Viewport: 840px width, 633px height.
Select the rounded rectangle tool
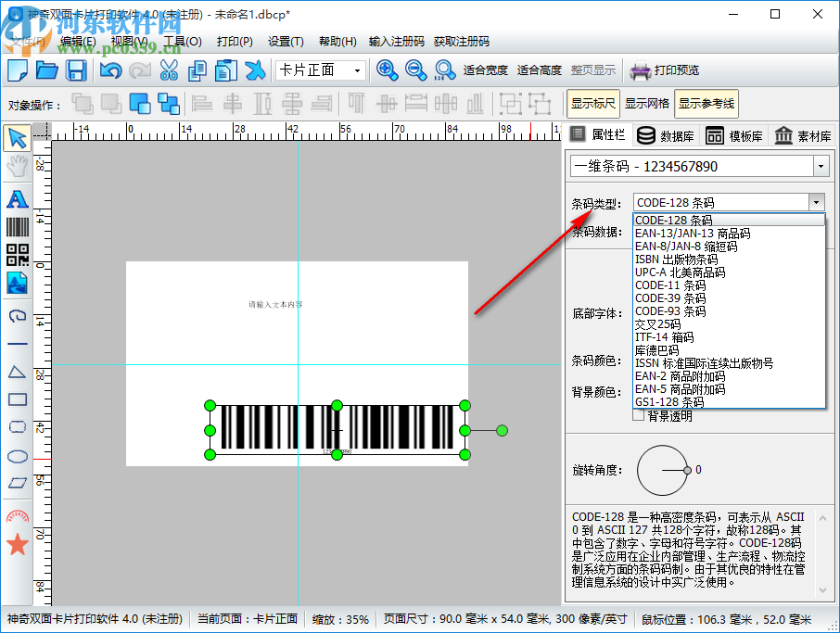17,427
